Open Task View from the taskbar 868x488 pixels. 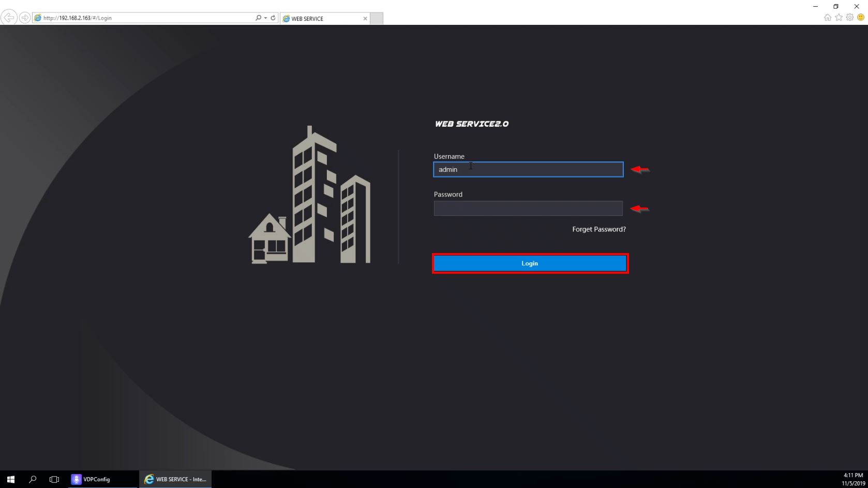point(54,479)
